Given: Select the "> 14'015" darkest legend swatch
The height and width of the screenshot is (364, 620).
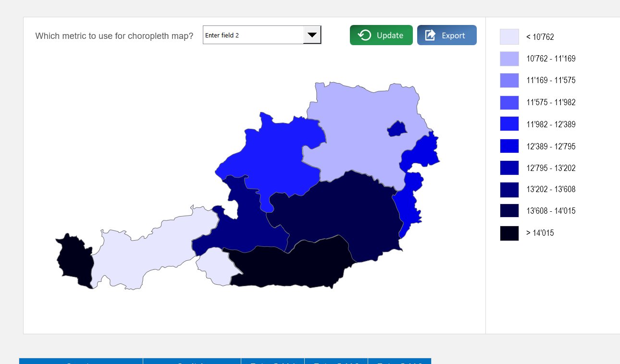Looking at the screenshot, I should pos(509,233).
